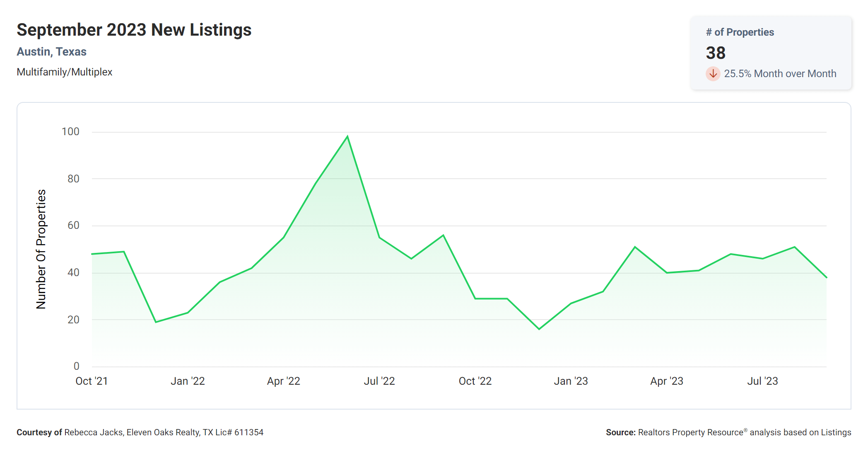
Task: Click the Jan '23 x-axis label
Action: pyautogui.click(x=571, y=381)
